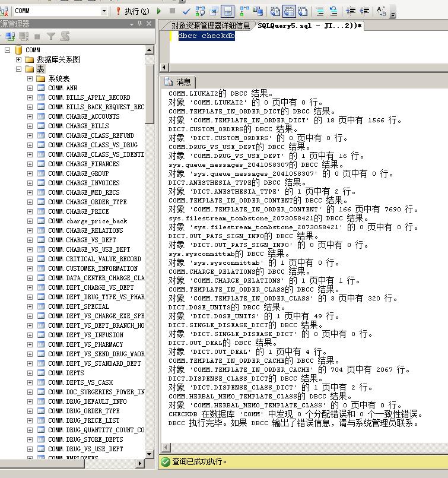Click left arrow of query editor horizontal scrollbar

pos(164,67)
